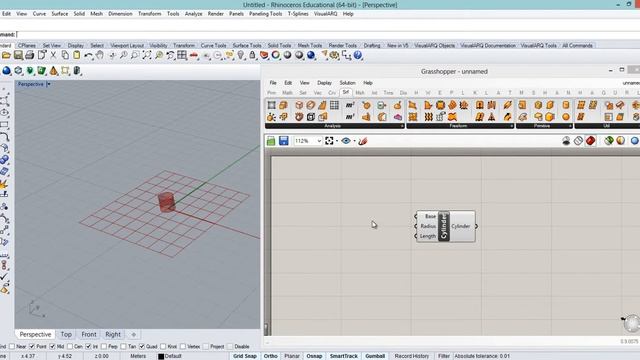Click Record History in the status bar
Image resolution: width=640 pixels, height=360 pixels.
click(x=412, y=356)
